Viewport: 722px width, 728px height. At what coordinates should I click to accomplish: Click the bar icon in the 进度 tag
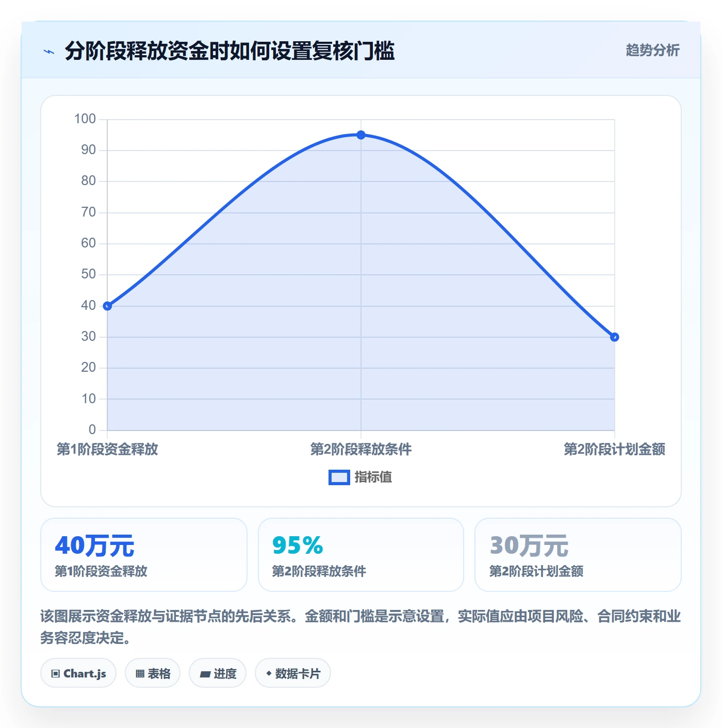click(205, 674)
